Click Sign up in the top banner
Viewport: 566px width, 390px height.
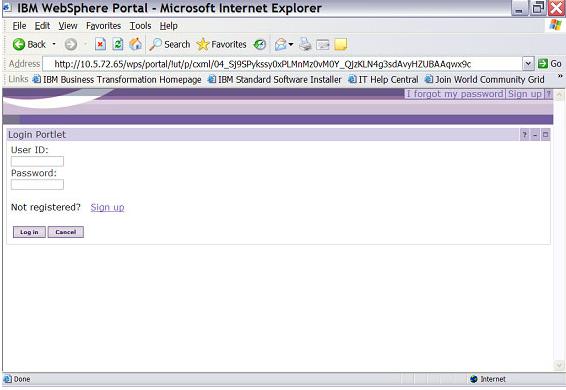click(524, 94)
